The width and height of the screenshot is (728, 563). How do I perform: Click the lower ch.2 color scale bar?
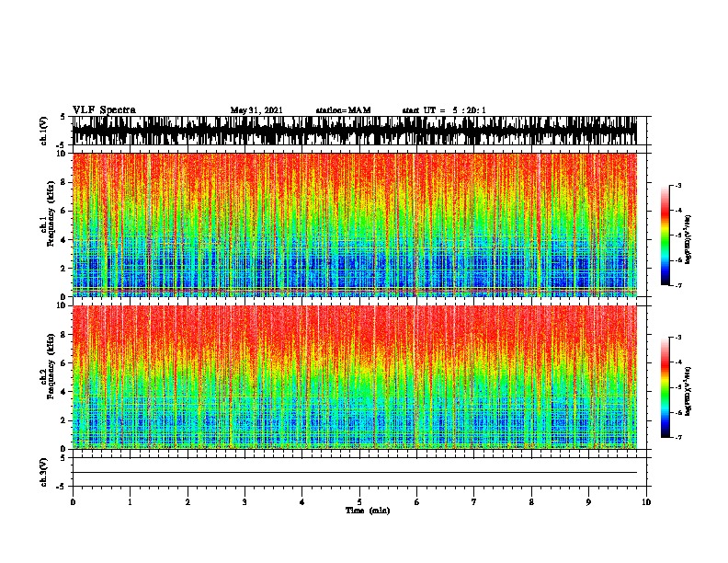(665, 387)
